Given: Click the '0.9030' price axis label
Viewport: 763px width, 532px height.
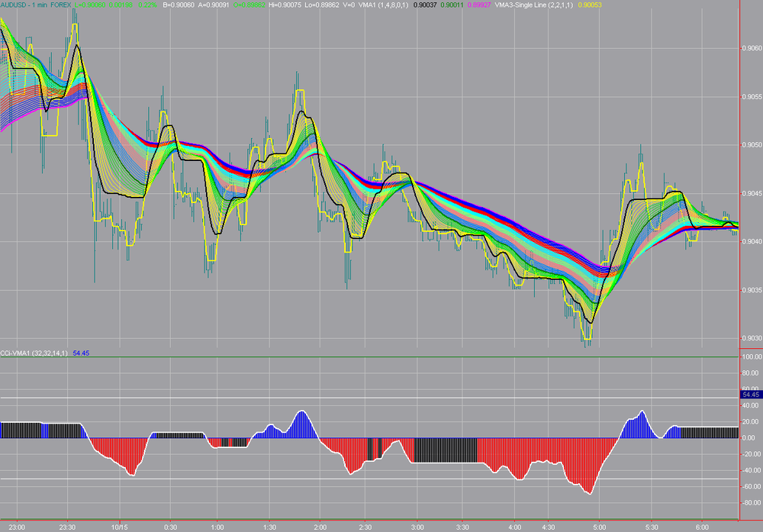Looking at the screenshot, I should coord(752,338).
